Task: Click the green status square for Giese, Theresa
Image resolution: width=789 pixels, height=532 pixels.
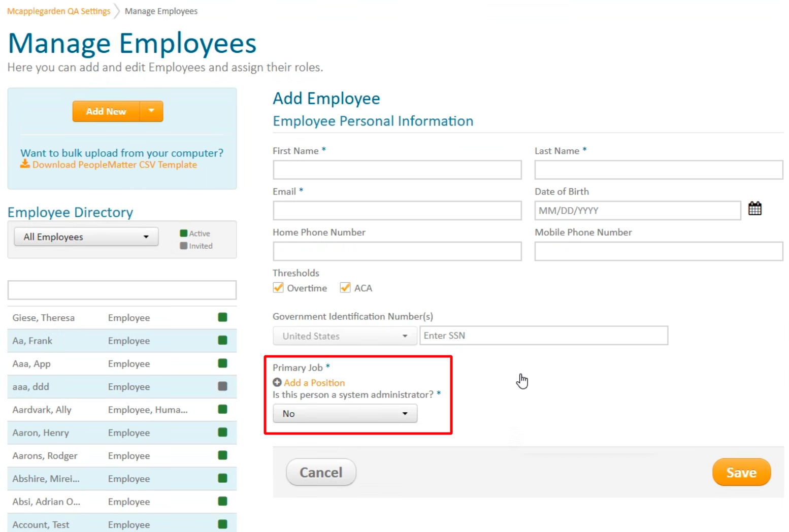Action: [x=222, y=317]
